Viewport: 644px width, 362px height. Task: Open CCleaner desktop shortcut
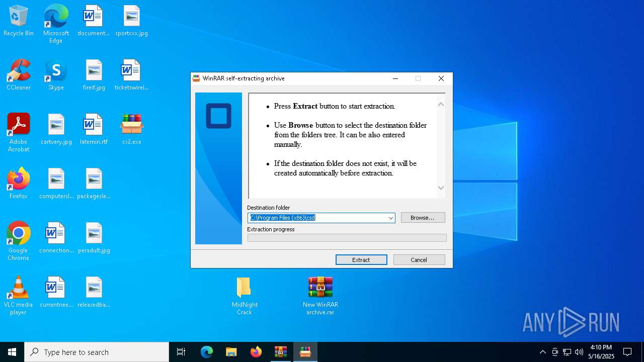click(19, 75)
